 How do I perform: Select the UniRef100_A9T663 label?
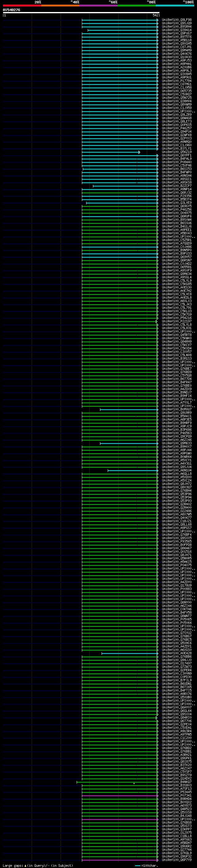[x=176, y=839]
